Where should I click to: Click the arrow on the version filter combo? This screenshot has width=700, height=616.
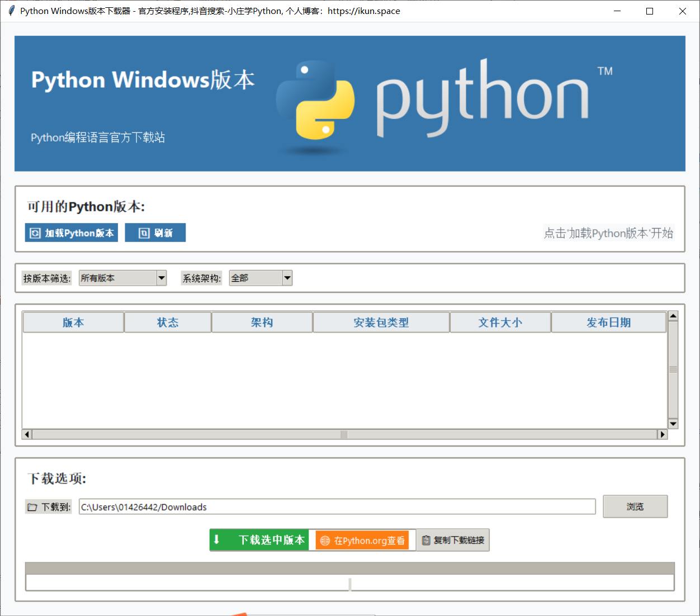click(162, 278)
